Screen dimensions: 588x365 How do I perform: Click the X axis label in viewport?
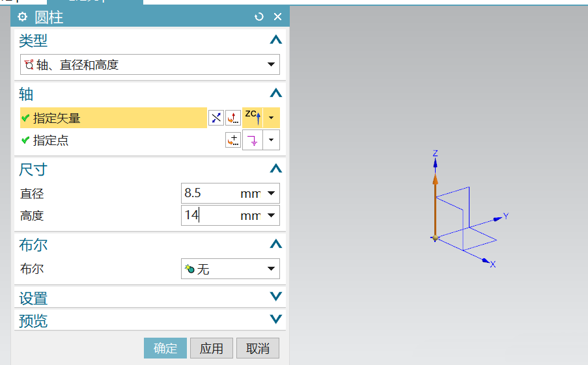click(x=493, y=265)
